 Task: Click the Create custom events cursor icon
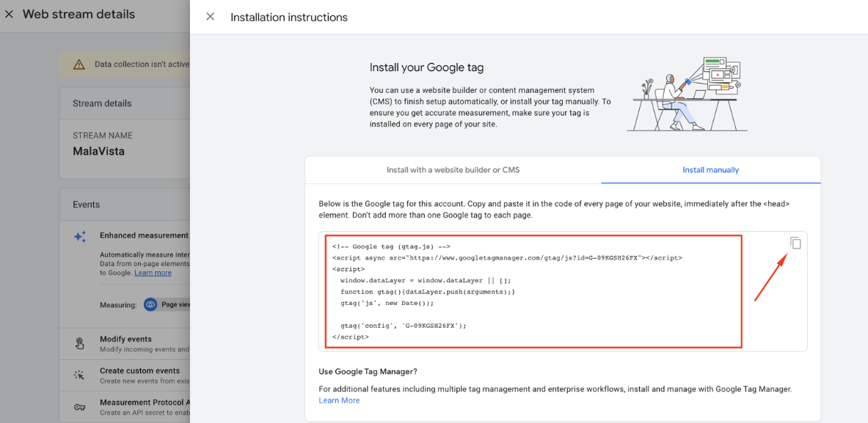click(80, 375)
